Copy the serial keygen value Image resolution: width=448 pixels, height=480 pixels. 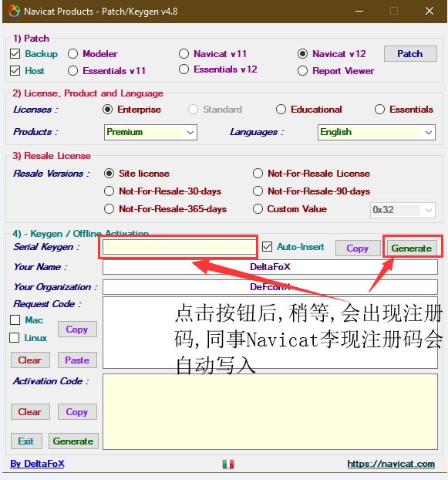point(358,248)
